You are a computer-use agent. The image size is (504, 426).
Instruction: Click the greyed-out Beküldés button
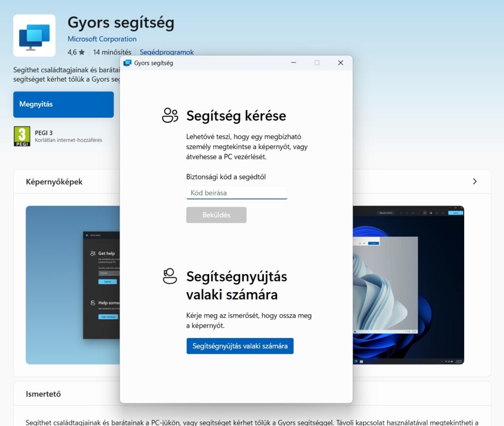coord(216,215)
